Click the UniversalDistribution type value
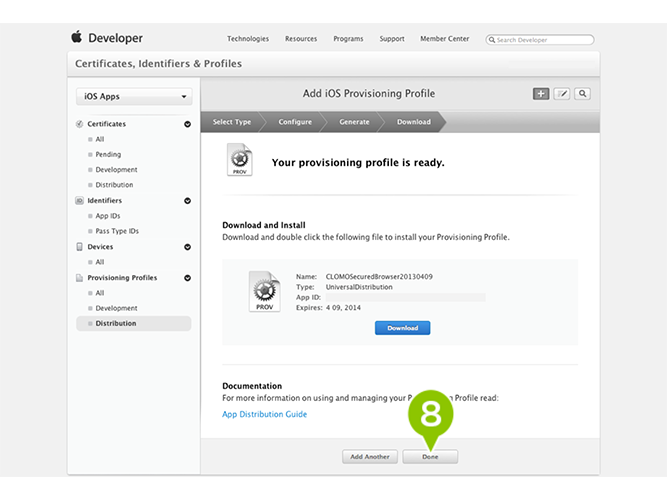 click(x=359, y=287)
